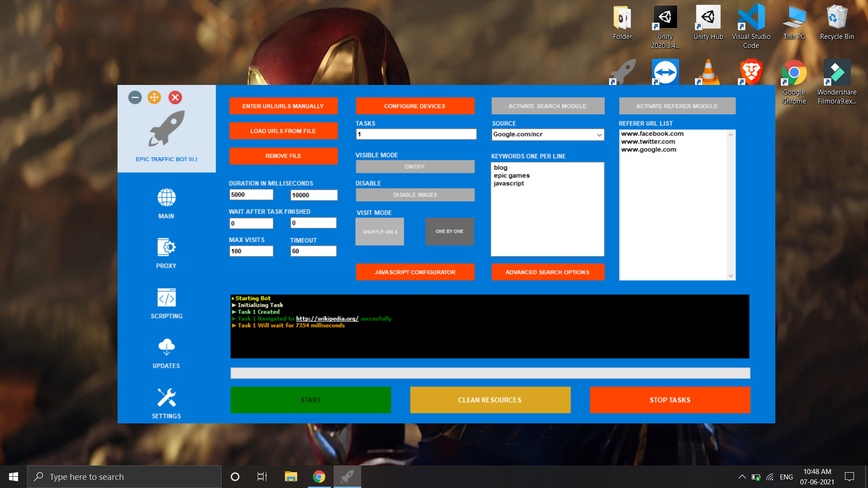Click Stop Tasks button
The image size is (868, 488).
coord(670,400)
